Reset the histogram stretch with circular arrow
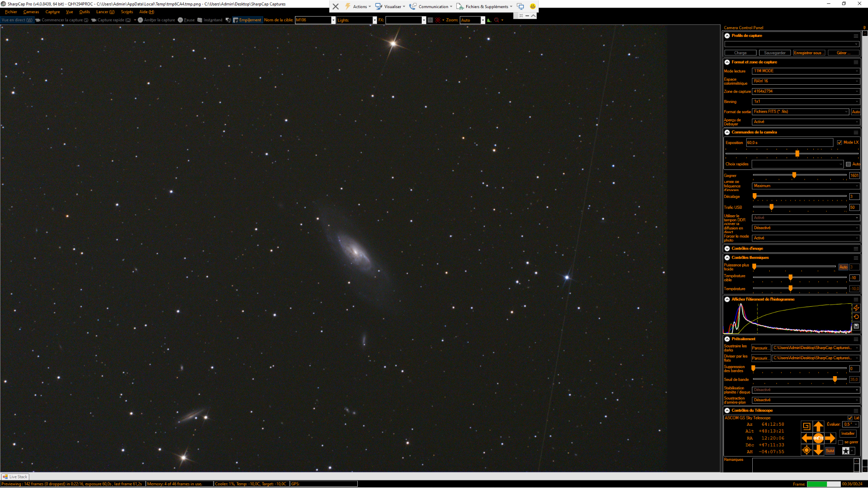The height and width of the screenshot is (488, 868). [856, 317]
